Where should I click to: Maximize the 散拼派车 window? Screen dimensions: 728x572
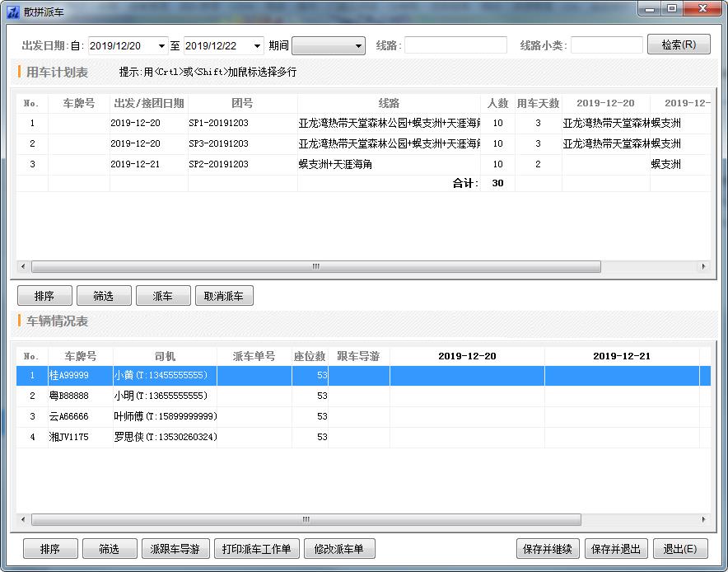[x=671, y=9]
